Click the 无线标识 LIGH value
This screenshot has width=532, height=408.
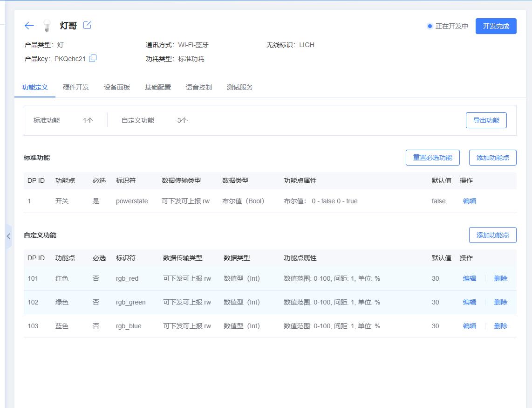click(x=307, y=45)
